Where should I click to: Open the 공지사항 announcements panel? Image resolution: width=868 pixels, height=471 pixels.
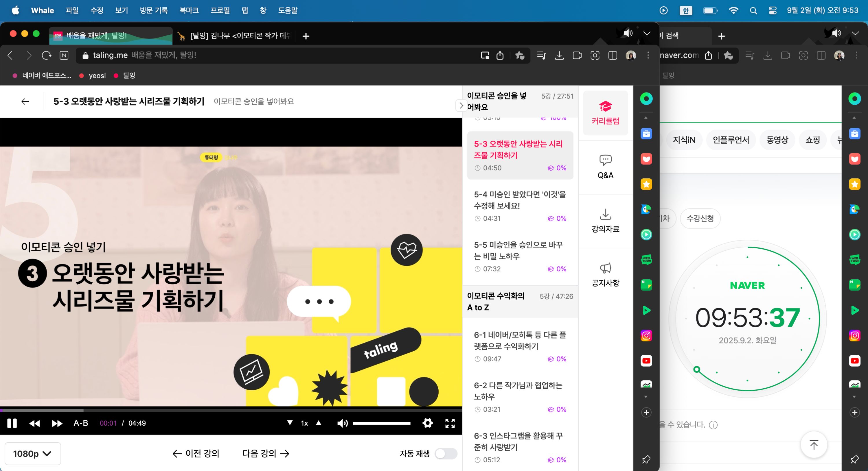click(x=605, y=275)
